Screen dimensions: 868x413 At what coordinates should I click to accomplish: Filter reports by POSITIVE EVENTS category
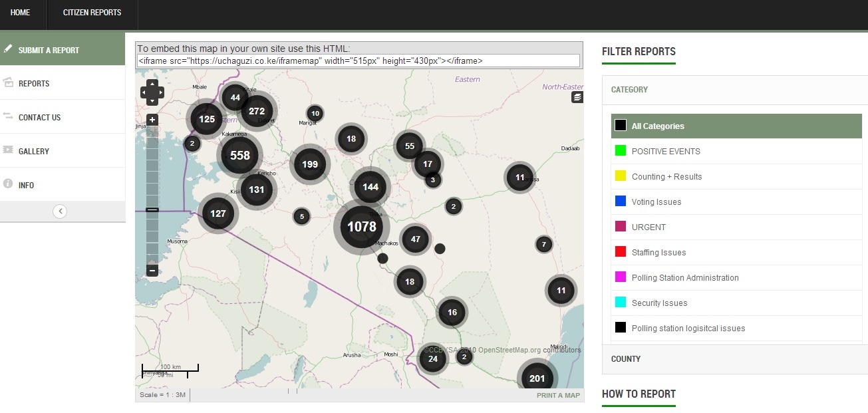(x=666, y=151)
